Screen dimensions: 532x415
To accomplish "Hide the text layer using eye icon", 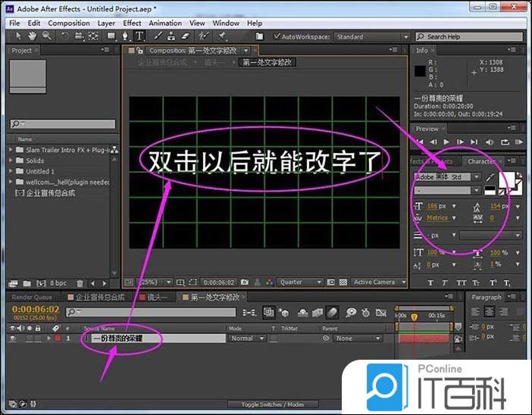I will [x=13, y=339].
